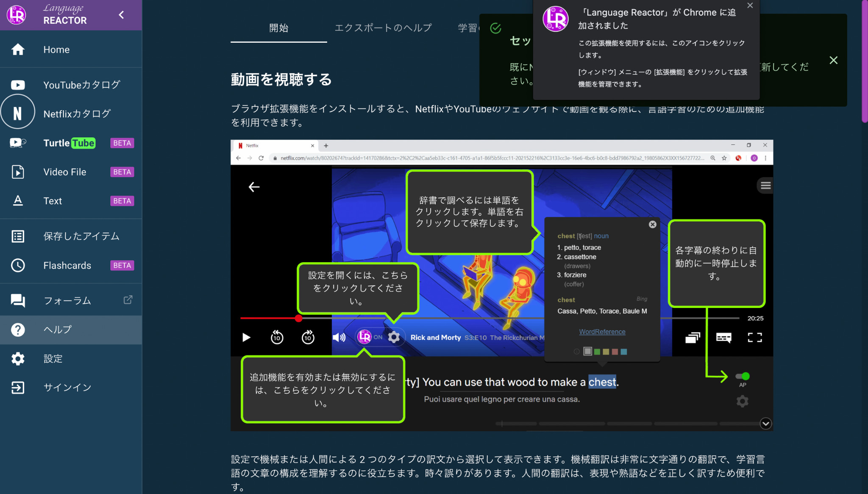This screenshot has height=494, width=868.
Task: Click the Turtle Tube sidebar icon
Action: pyautogui.click(x=18, y=143)
